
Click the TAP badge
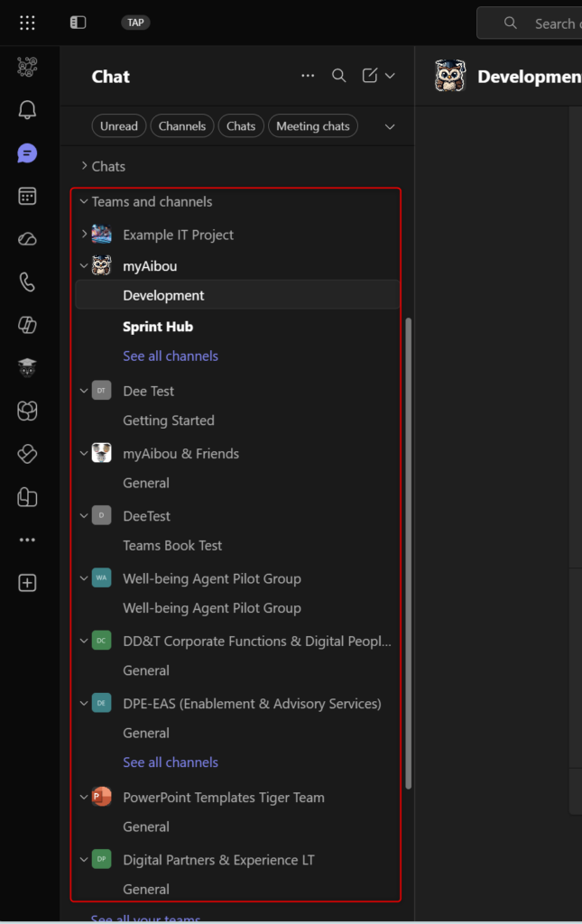(x=135, y=23)
